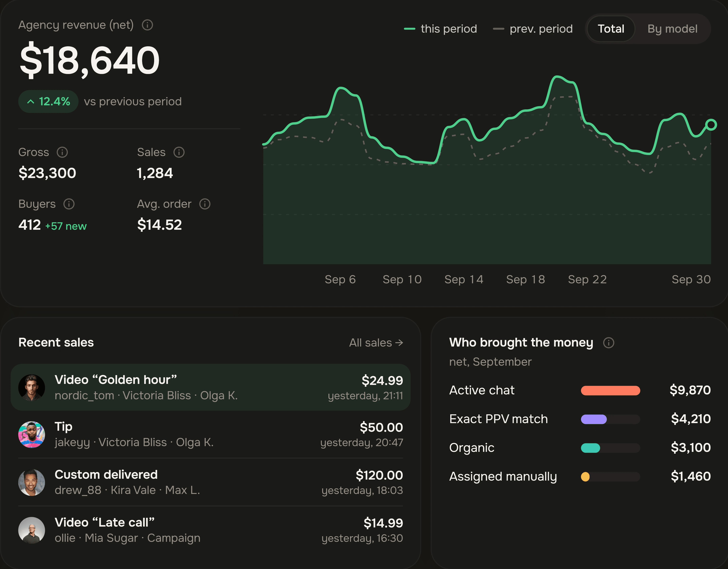
Task: Open the Custom delivered sale row
Action: (x=211, y=483)
